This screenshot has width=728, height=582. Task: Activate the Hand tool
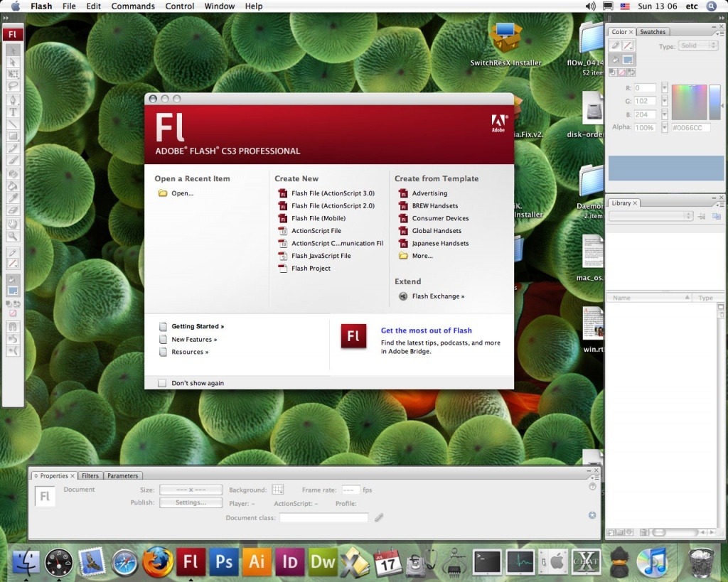(13, 223)
